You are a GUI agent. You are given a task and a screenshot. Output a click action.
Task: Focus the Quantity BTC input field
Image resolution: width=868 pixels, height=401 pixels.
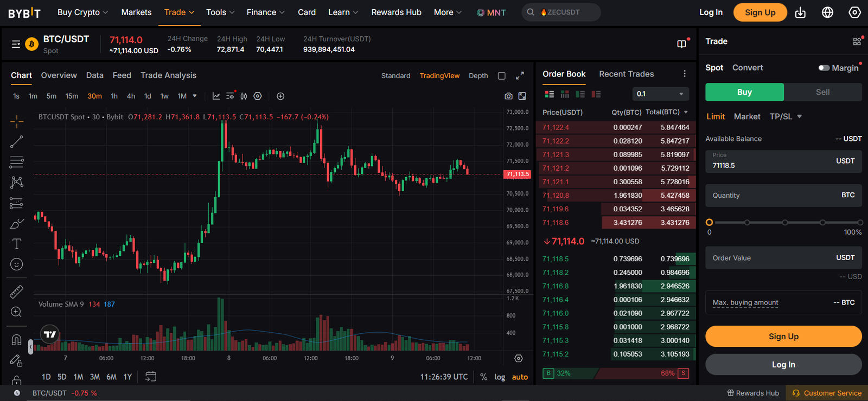point(783,196)
